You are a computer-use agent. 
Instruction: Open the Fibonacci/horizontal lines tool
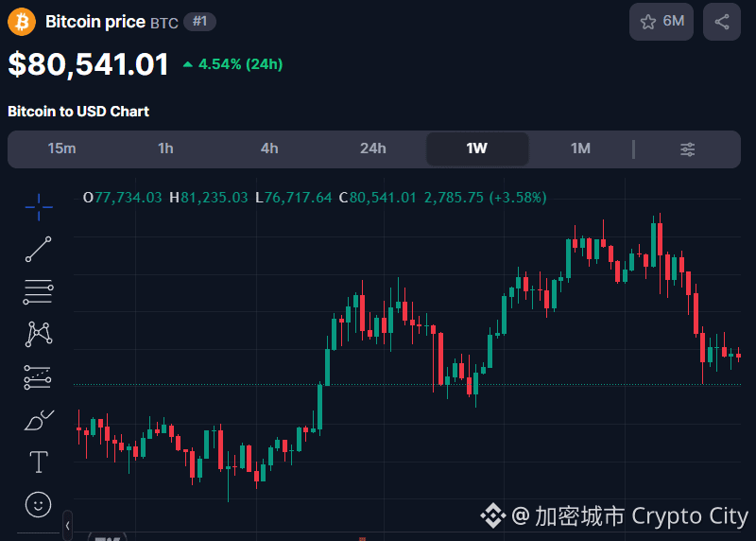38,291
